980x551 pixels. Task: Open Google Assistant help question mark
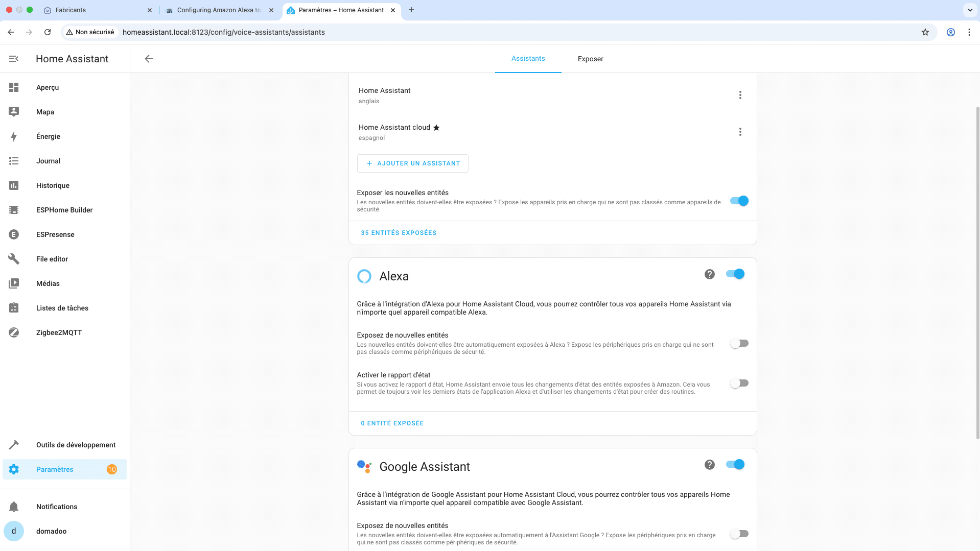click(709, 465)
